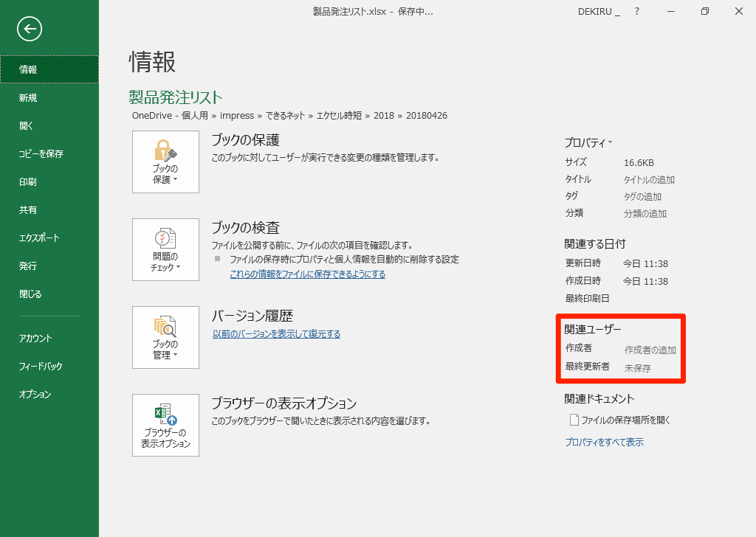Open the ブックの管理 magnifier button

pyautogui.click(x=166, y=337)
